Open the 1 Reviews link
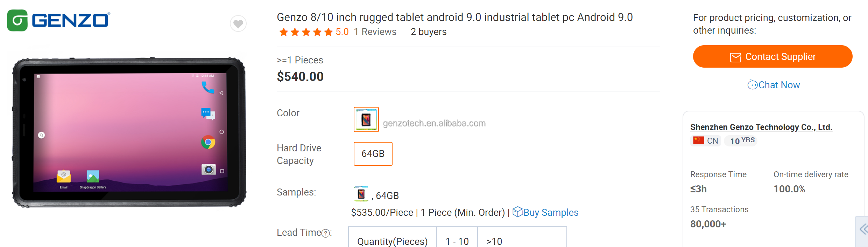Screen dimensions: 868x247 pos(375,32)
